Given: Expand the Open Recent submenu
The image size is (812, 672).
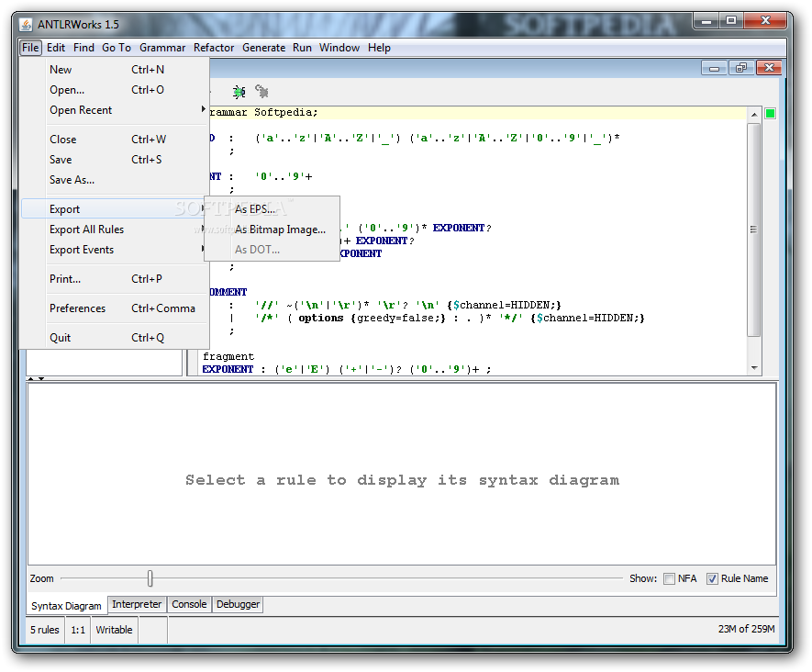Looking at the screenshot, I should (x=114, y=110).
